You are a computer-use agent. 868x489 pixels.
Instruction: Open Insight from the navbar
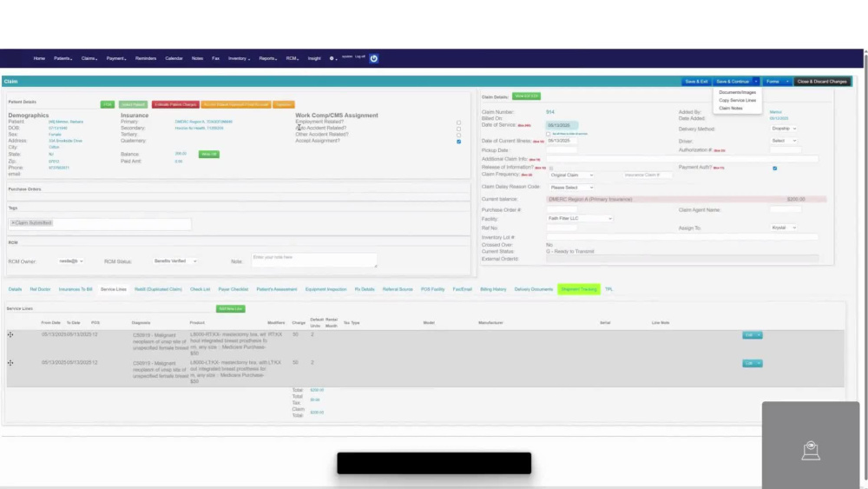pyautogui.click(x=314, y=58)
